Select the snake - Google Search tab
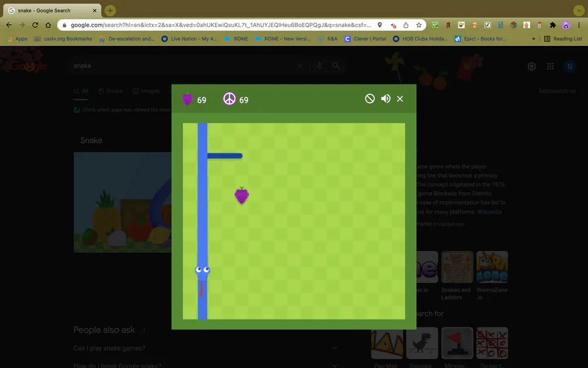The width and height of the screenshot is (588, 368). click(52, 10)
